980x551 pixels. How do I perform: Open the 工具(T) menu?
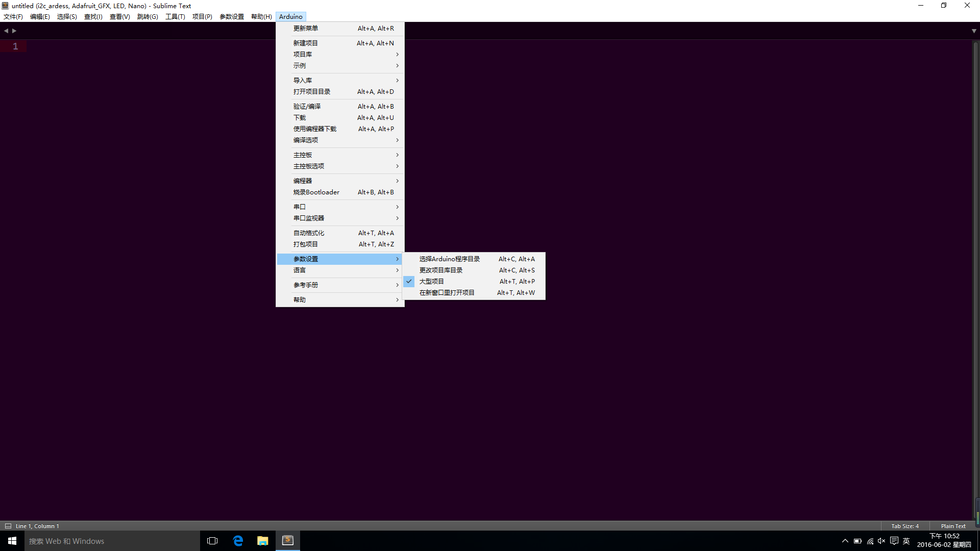pos(175,17)
